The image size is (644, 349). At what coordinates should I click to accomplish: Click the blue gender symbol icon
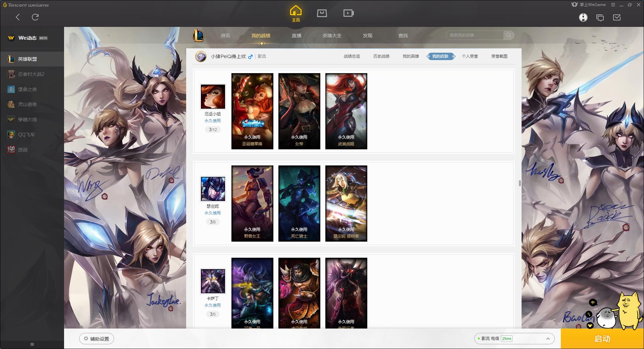pos(250,57)
